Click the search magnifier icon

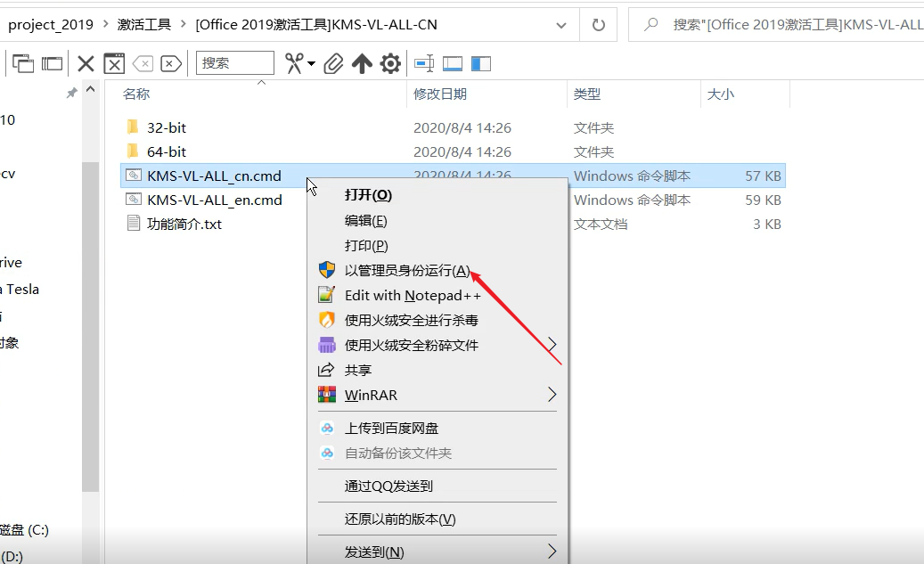(x=650, y=25)
